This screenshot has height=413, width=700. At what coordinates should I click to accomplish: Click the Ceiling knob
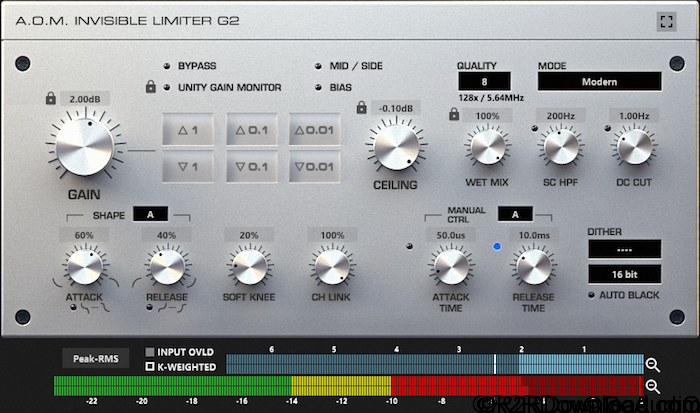(396, 147)
